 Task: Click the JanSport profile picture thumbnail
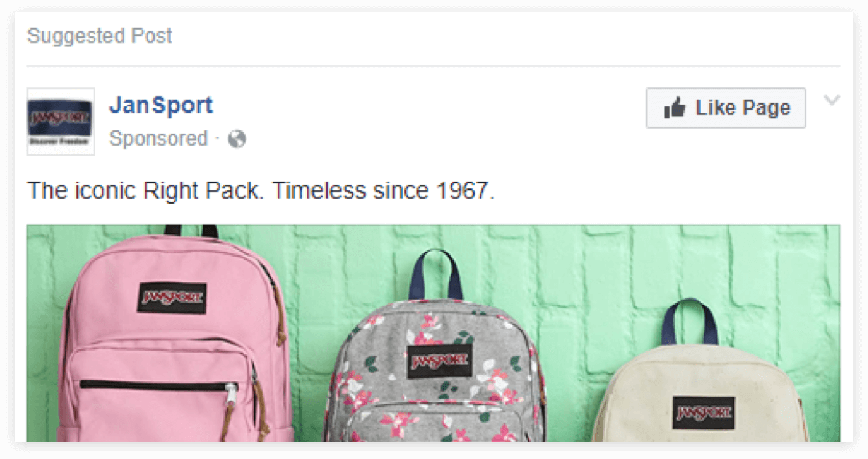tap(61, 121)
